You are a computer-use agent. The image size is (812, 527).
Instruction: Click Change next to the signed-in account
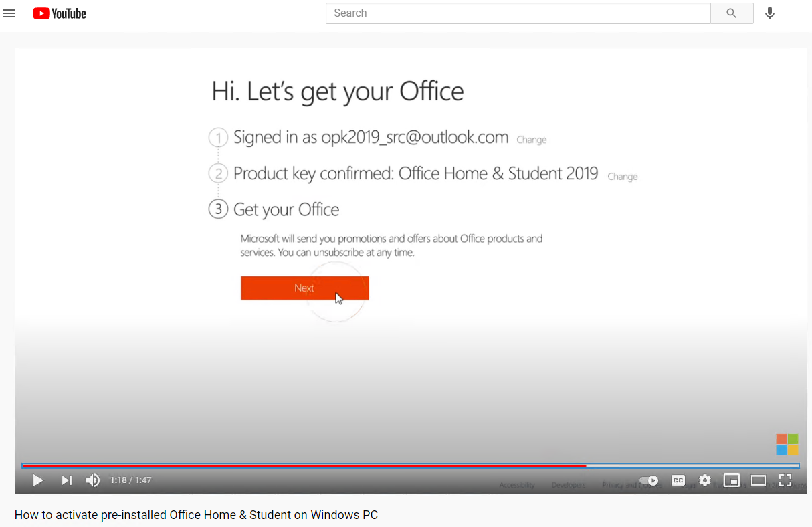pyautogui.click(x=531, y=140)
